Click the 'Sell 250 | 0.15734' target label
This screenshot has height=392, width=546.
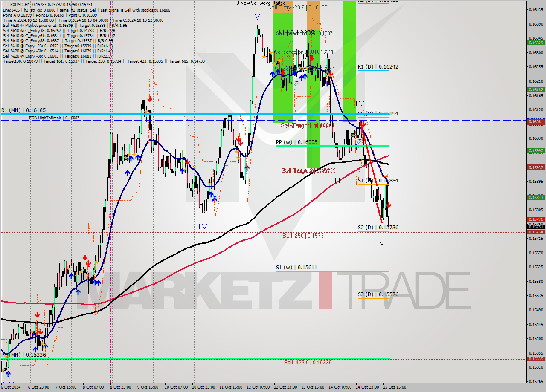(x=305, y=235)
